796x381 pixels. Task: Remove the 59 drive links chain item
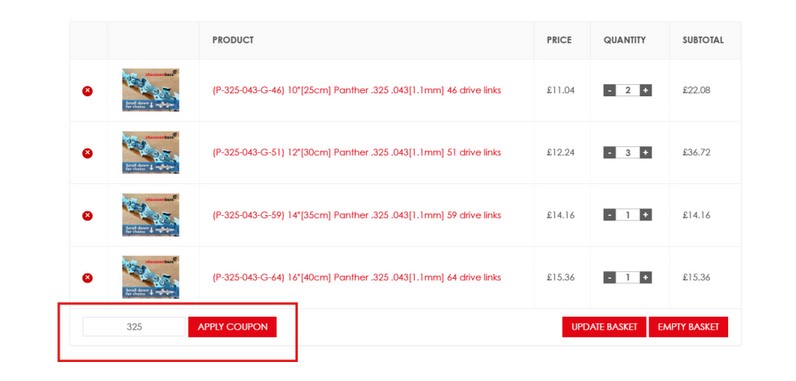tap(87, 216)
